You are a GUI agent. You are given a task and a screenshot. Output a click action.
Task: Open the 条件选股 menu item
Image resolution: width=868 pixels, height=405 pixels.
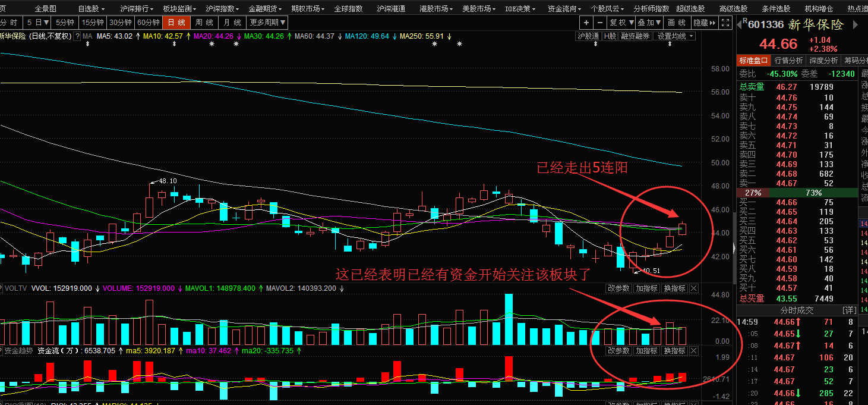[x=776, y=9]
